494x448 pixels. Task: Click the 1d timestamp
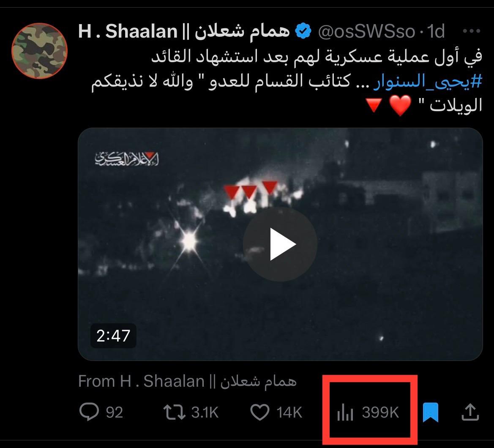tap(436, 31)
